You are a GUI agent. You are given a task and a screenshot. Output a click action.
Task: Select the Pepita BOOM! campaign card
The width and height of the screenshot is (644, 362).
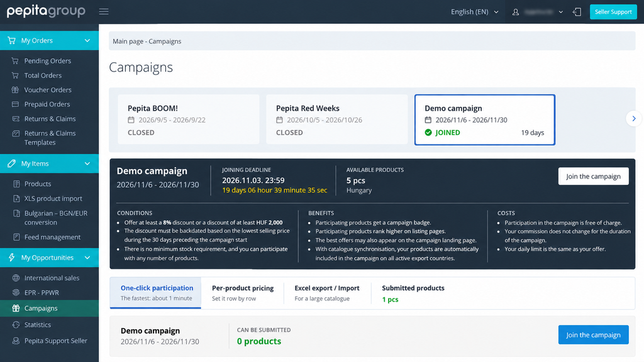pos(189,119)
